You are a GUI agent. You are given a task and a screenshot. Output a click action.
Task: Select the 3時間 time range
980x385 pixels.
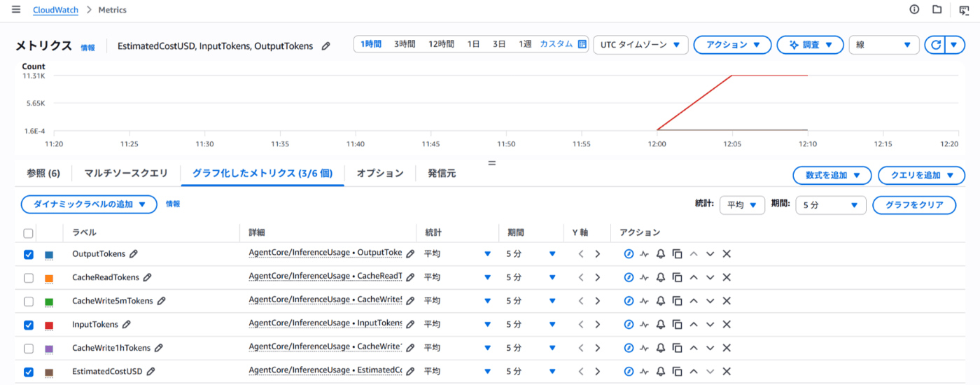[x=405, y=44]
